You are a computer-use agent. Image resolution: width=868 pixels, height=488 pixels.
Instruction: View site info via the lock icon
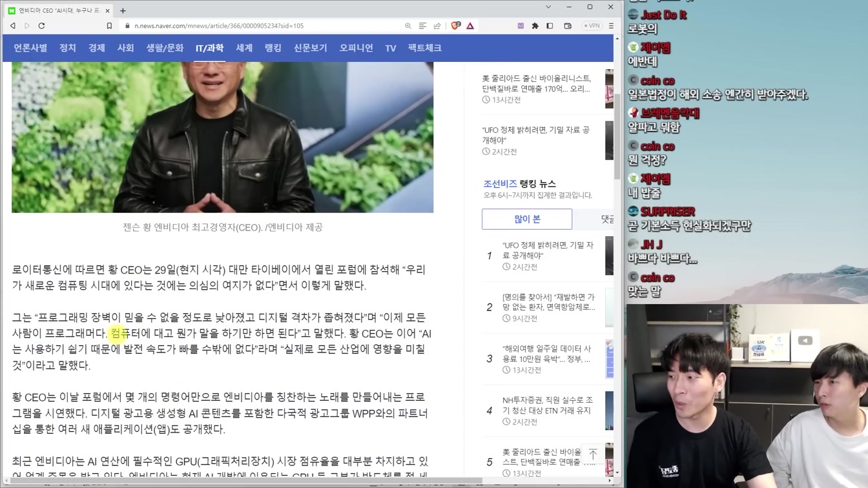127,26
